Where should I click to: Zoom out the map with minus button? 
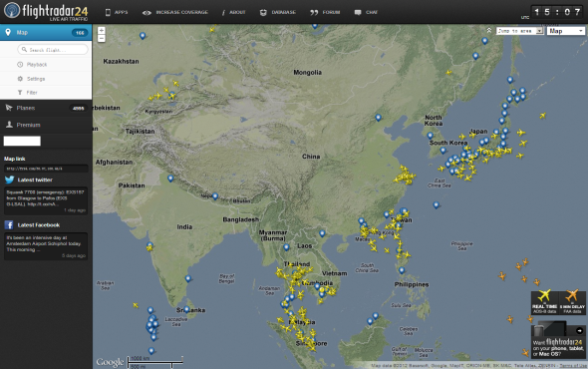(102, 38)
